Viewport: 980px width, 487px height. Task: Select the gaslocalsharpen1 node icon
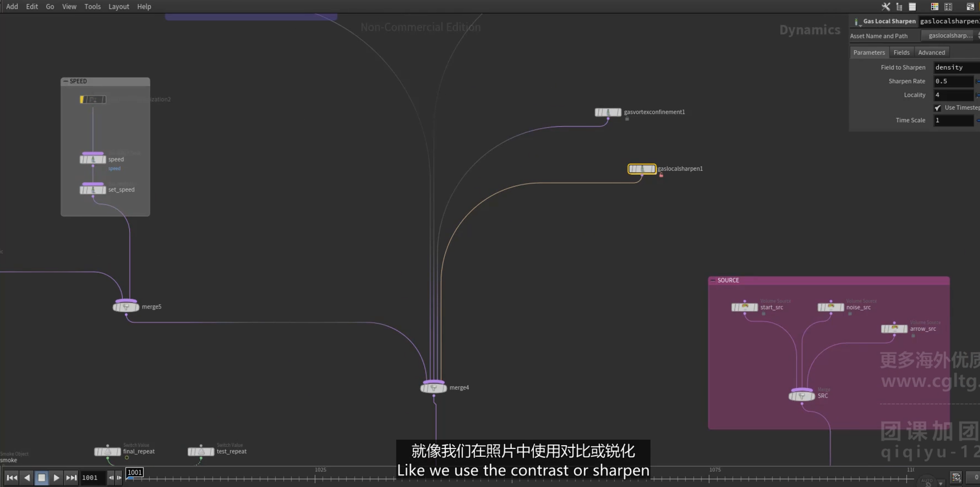click(x=642, y=169)
